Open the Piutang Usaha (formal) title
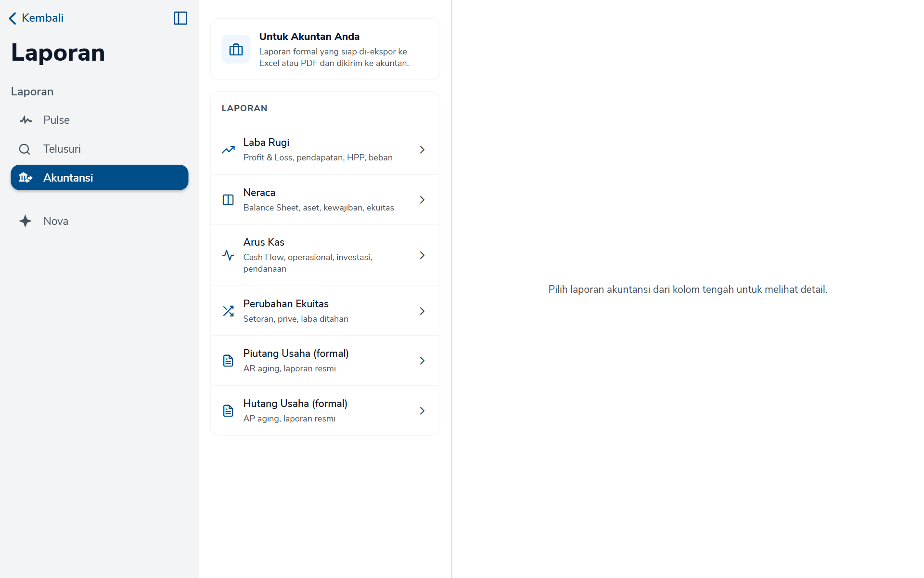This screenshot has height=578, width=924. click(x=296, y=354)
